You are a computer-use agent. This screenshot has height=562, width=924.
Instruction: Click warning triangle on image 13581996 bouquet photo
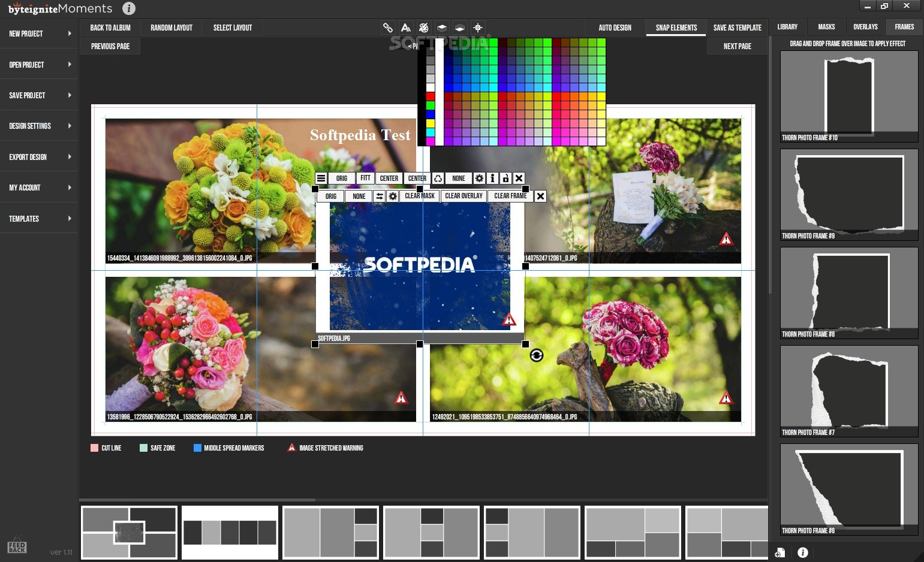click(401, 398)
